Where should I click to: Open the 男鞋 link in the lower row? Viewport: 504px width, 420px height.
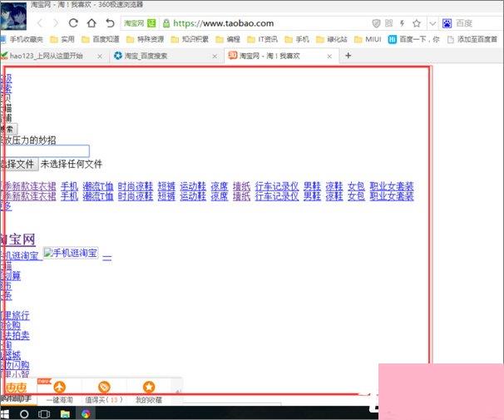(x=312, y=196)
